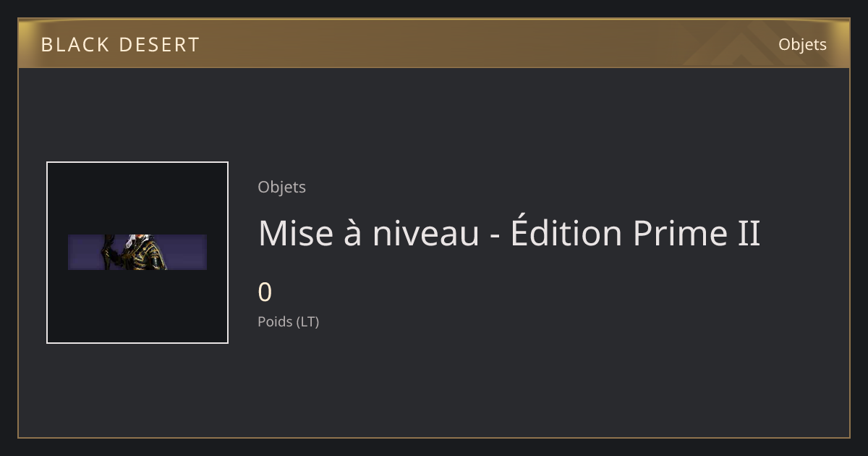Click the (LT) unit text

307,321
